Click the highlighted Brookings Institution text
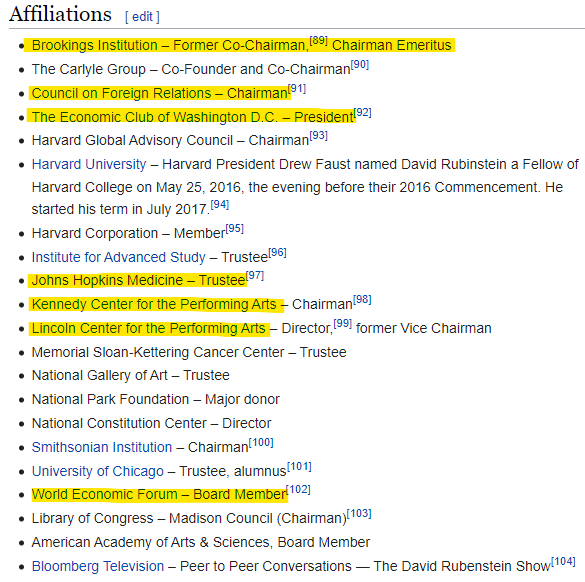This screenshot has height=582, width=585. click(x=94, y=46)
